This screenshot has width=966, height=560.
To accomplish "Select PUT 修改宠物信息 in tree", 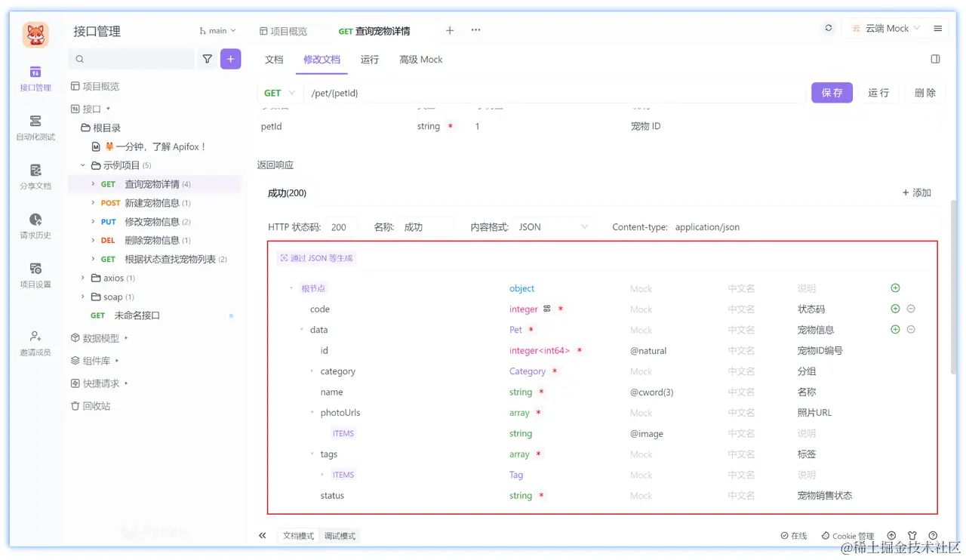I will click(155, 222).
